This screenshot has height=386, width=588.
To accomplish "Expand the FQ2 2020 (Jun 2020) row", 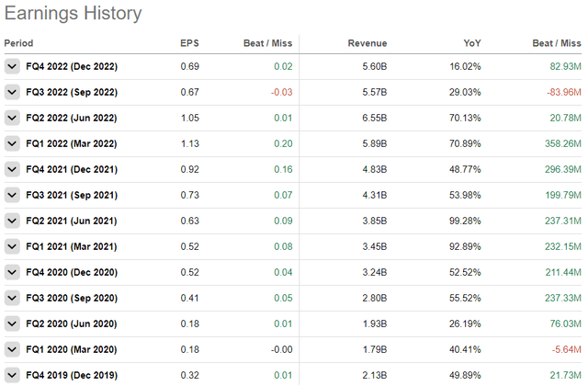I will (12, 324).
